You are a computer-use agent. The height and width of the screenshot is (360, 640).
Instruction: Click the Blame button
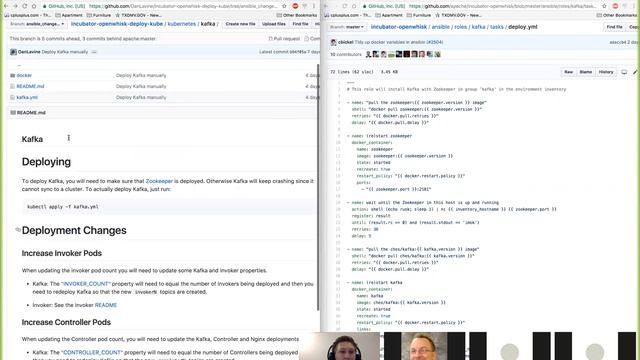586,72
